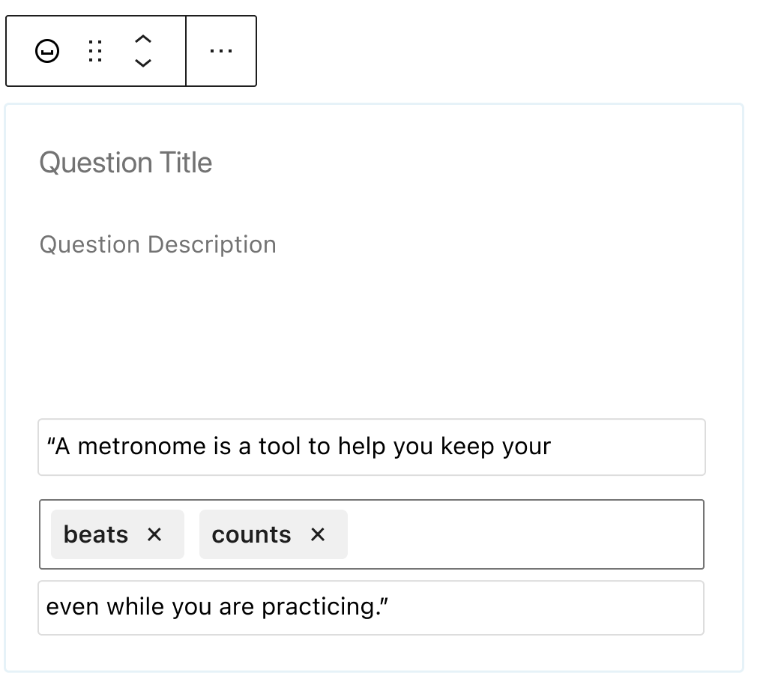Move the question block down one position
This screenshot has width=775, height=700.
(143, 61)
